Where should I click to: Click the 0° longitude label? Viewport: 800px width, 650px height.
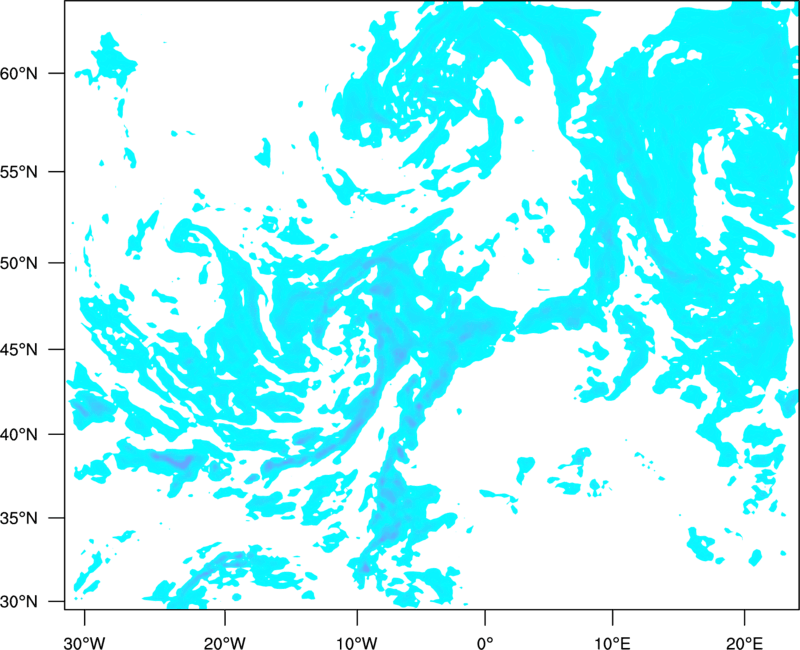click(x=485, y=643)
